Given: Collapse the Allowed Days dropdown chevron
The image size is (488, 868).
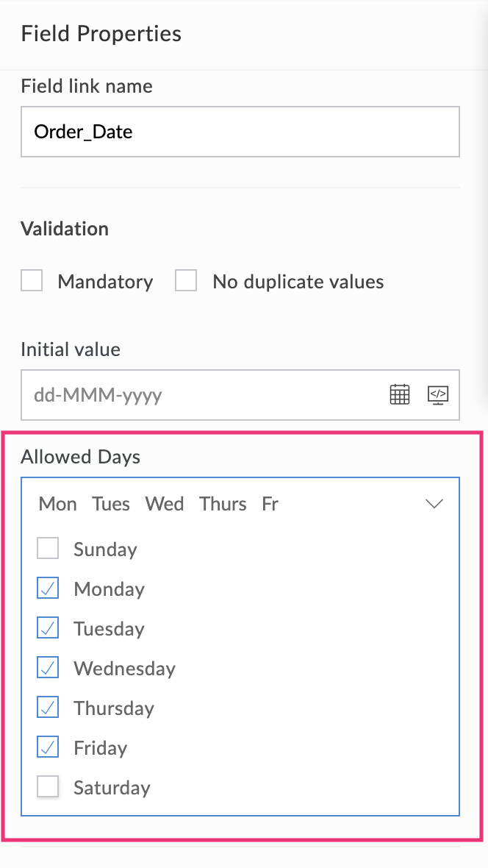Looking at the screenshot, I should click(x=434, y=504).
